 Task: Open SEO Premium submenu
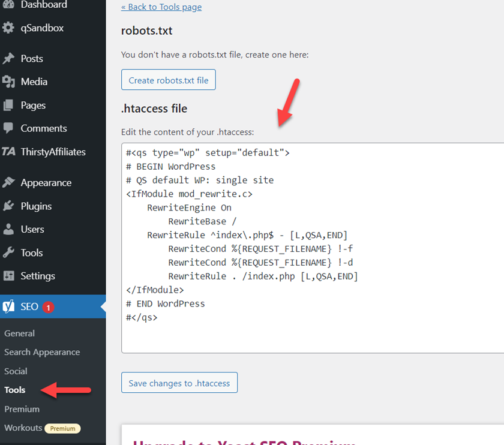(22, 409)
